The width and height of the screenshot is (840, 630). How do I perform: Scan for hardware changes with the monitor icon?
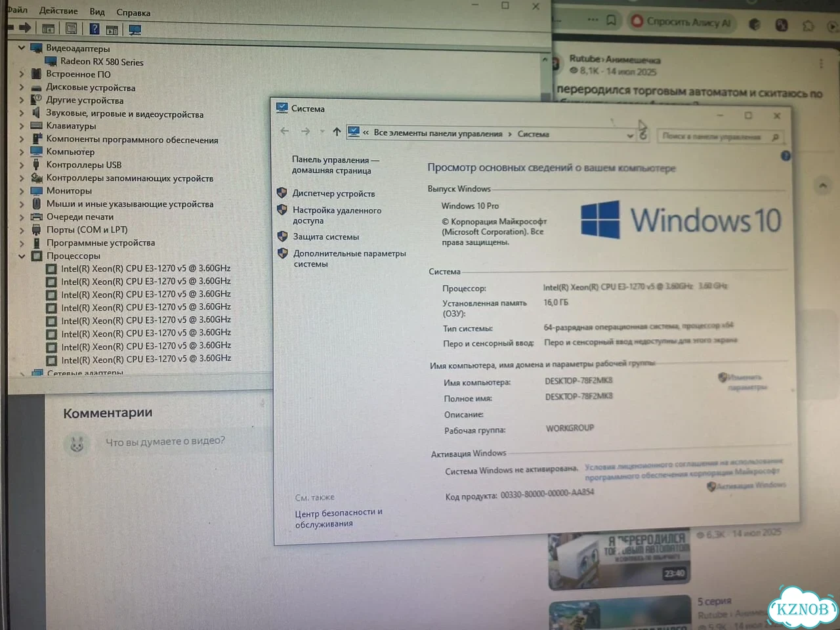135,30
